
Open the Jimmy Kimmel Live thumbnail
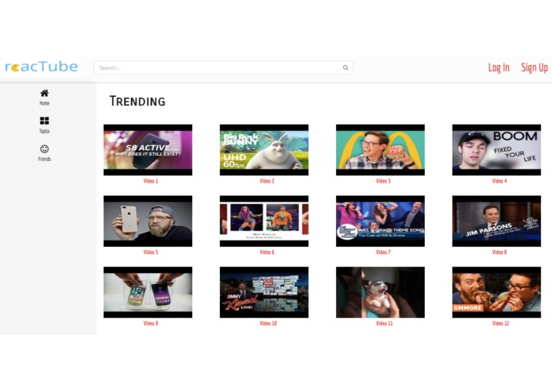[264, 292]
